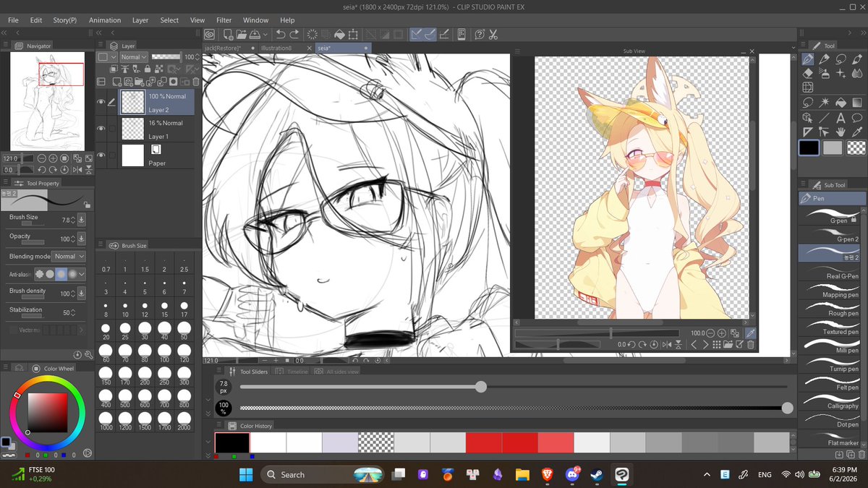The height and width of the screenshot is (488, 868).
Task: Open Save icon's dropdown arrow
Action: (x=265, y=34)
